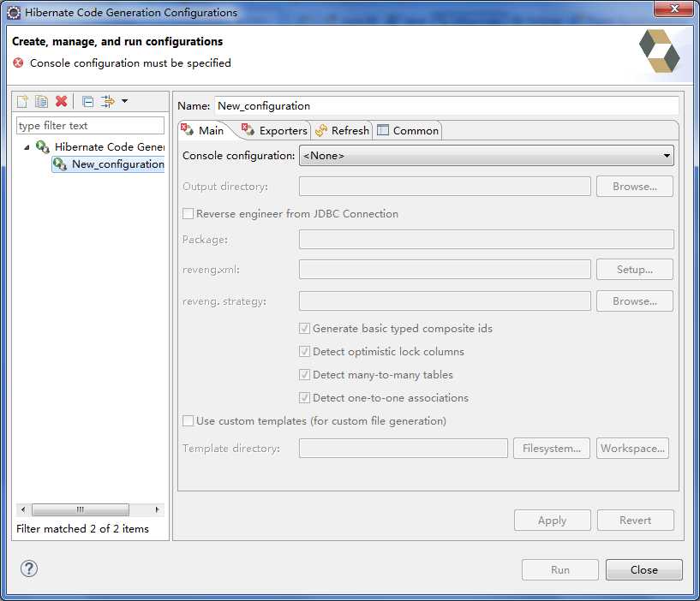Toggle Generate basic typed composite ids
The image size is (700, 601).
coord(304,329)
